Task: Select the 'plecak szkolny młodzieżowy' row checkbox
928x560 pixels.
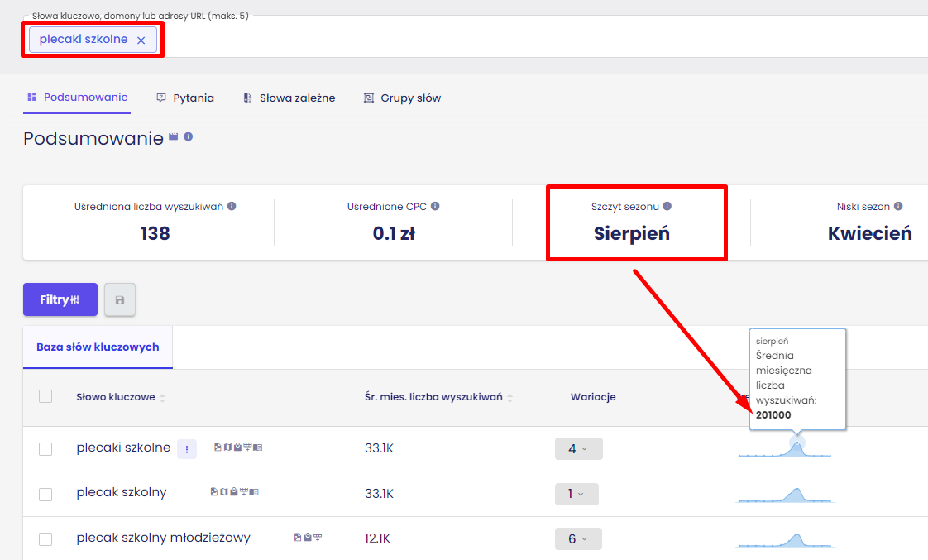Action: tap(45, 538)
